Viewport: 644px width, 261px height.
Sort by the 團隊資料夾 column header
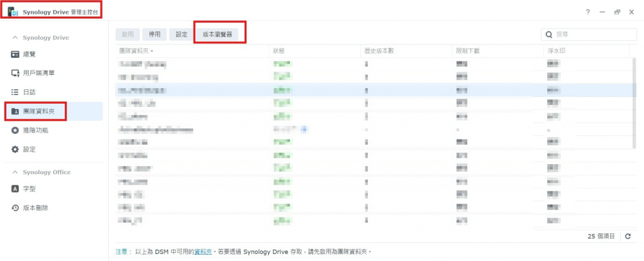point(192,51)
